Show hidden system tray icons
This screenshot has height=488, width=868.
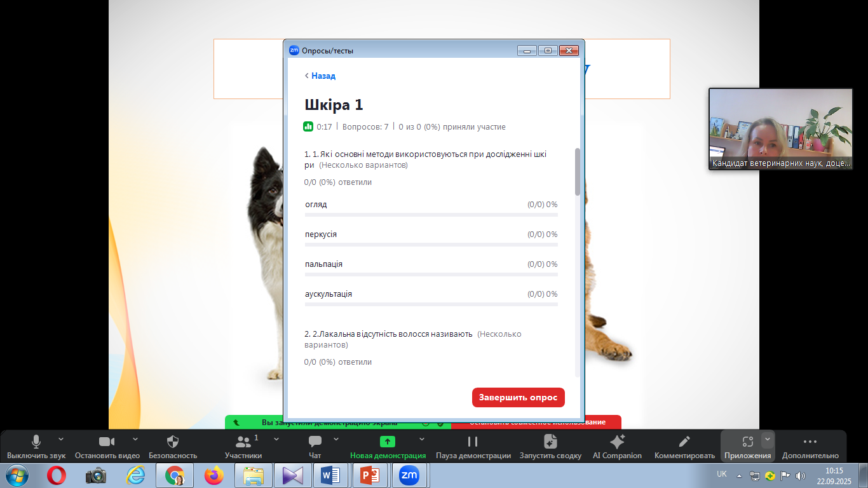tap(739, 475)
